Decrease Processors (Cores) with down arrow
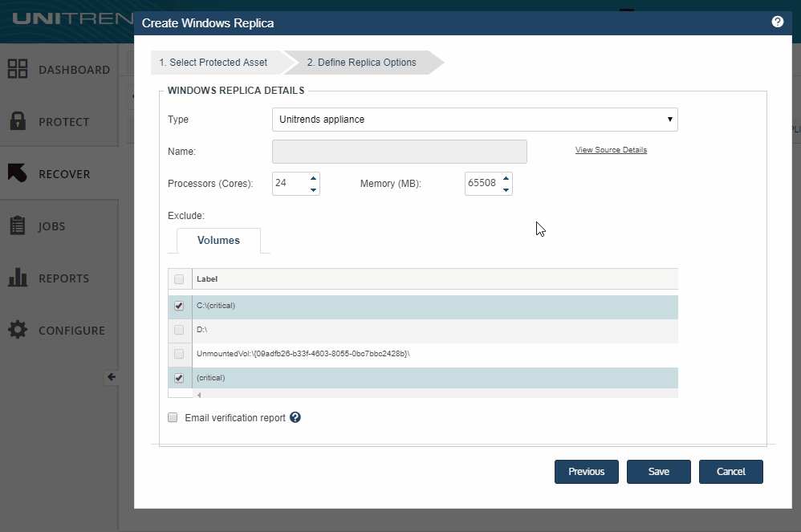The width and height of the screenshot is (801, 532). [313, 190]
